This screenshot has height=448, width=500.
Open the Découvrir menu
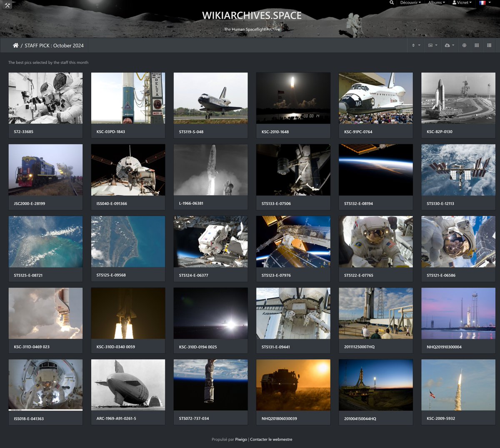[x=409, y=3]
